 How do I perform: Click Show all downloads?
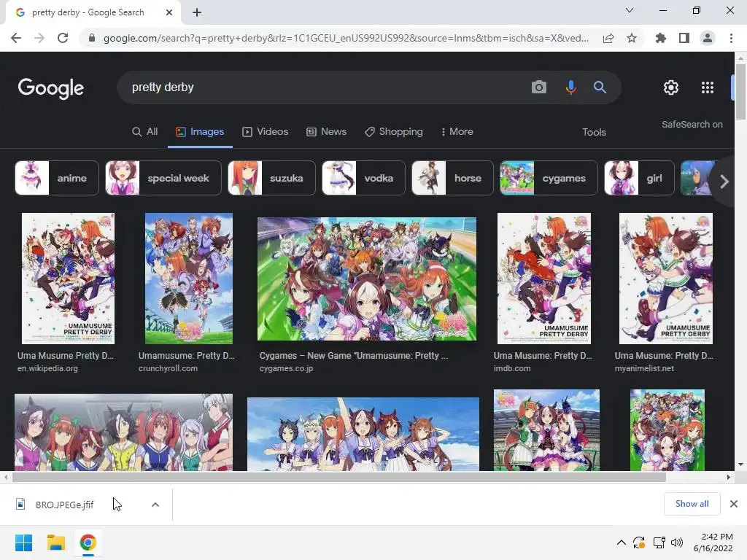click(692, 504)
